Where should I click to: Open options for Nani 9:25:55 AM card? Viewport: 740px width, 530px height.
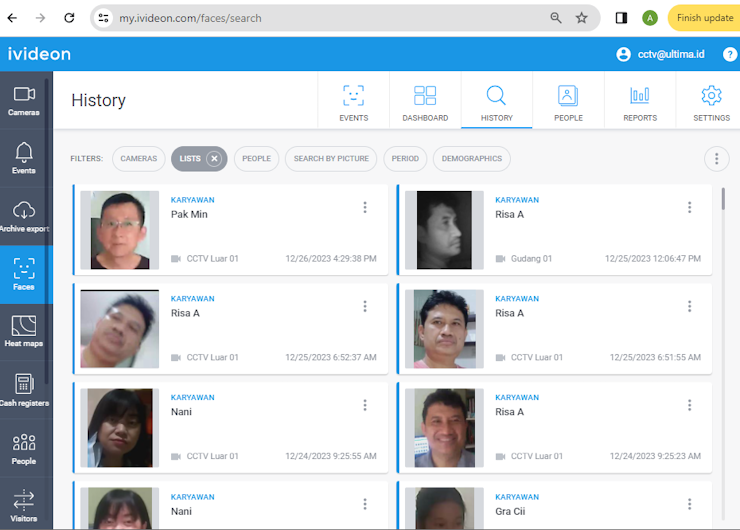point(365,405)
